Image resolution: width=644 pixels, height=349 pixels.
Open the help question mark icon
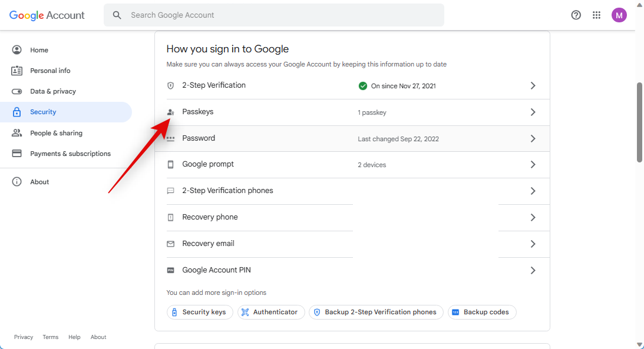click(x=576, y=15)
